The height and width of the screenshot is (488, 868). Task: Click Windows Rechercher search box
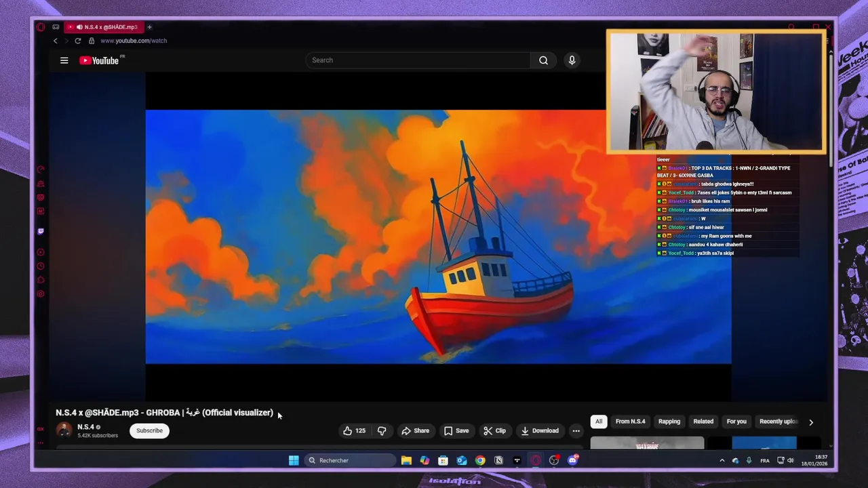(350, 460)
